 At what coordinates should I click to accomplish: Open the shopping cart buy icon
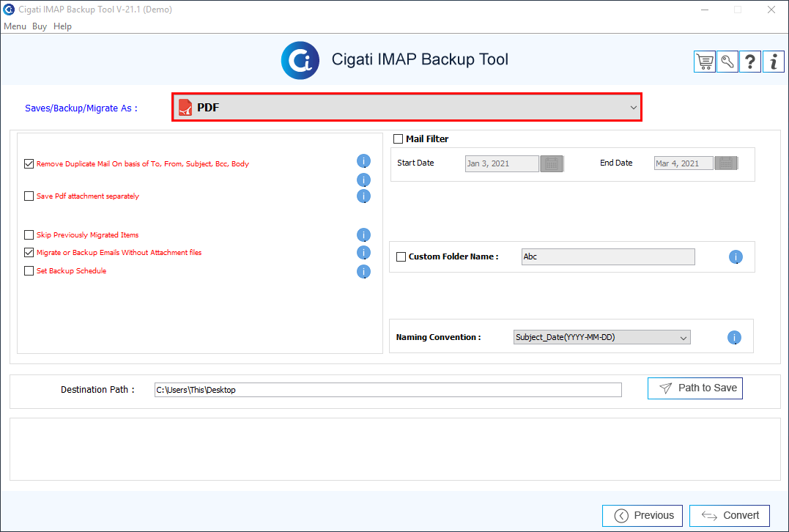(x=705, y=62)
